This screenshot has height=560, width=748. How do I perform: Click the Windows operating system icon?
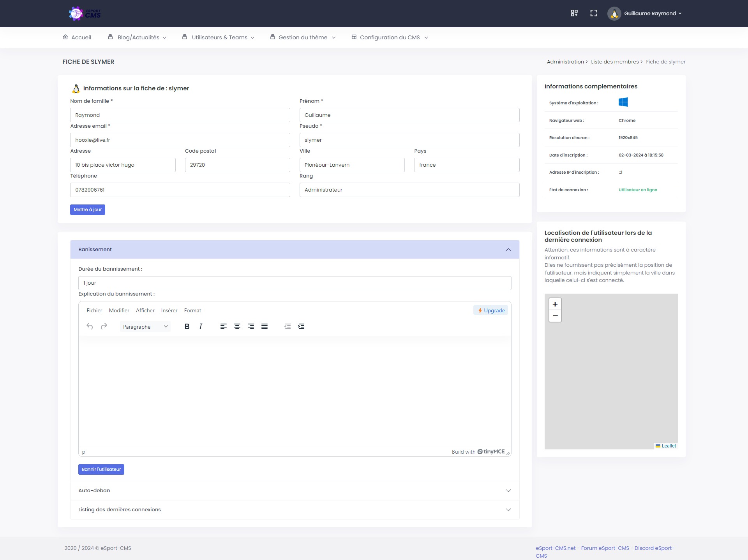(623, 102)
